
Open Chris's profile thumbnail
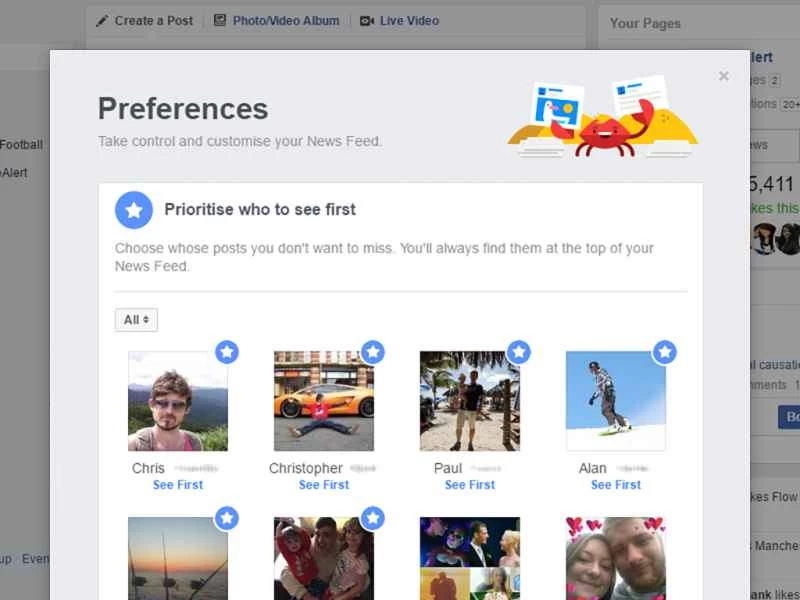[x=177, y=400]
